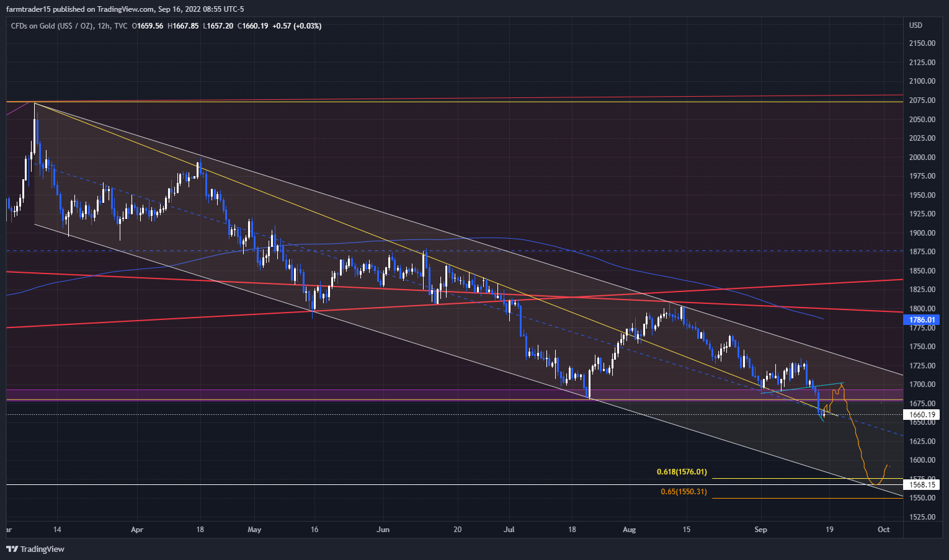
Task: Click the Aug label on the time axis
Action: (x=630, y=530)
